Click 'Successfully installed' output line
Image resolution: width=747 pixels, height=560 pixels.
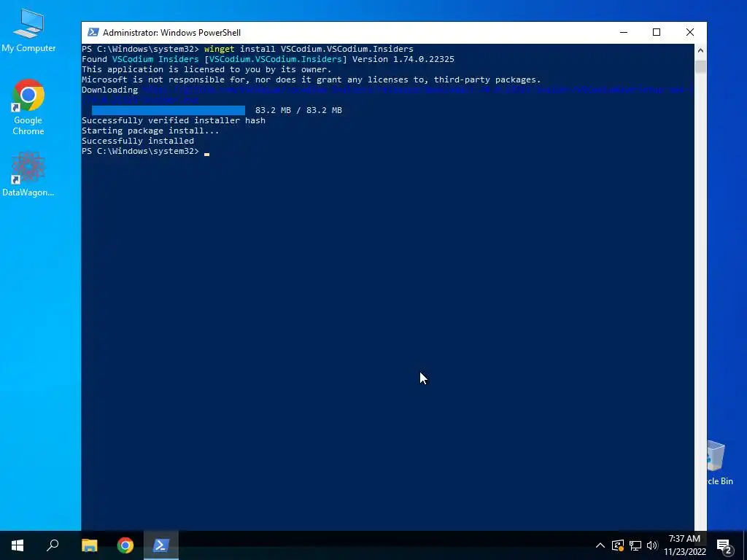[x=138, y=141]
